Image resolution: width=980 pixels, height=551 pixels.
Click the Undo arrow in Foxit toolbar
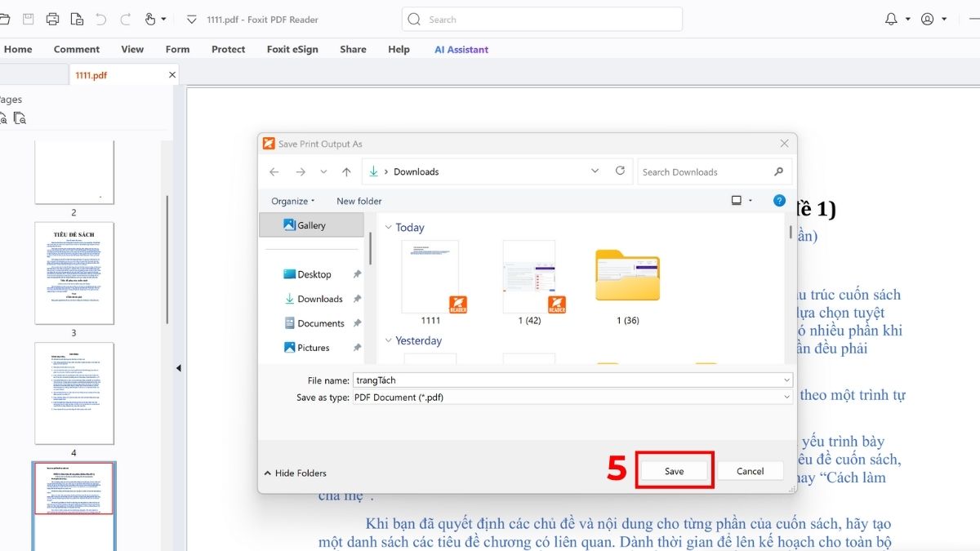(x=101, y=19)
